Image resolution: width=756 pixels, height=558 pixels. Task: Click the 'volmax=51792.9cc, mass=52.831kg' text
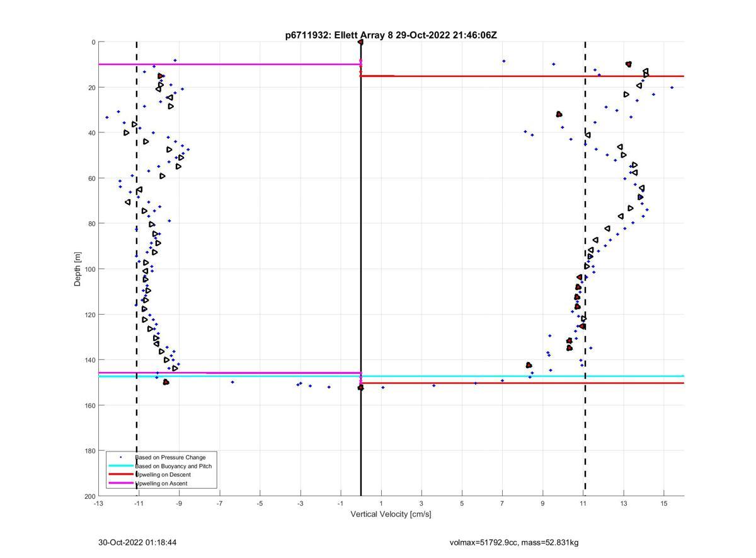(514, 542)
